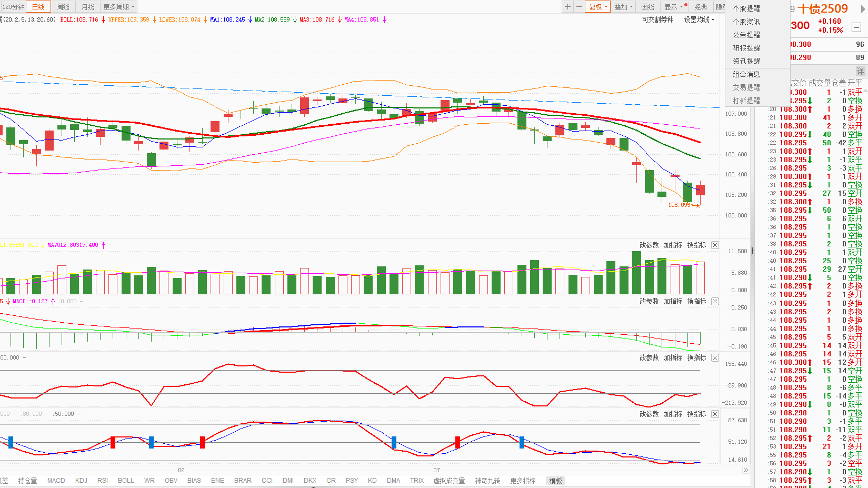Viewport: 868px width, 488px height.
Task: Select the 持仓量 indicator tab
Action: pyautogui.click(x=27, y=481)
